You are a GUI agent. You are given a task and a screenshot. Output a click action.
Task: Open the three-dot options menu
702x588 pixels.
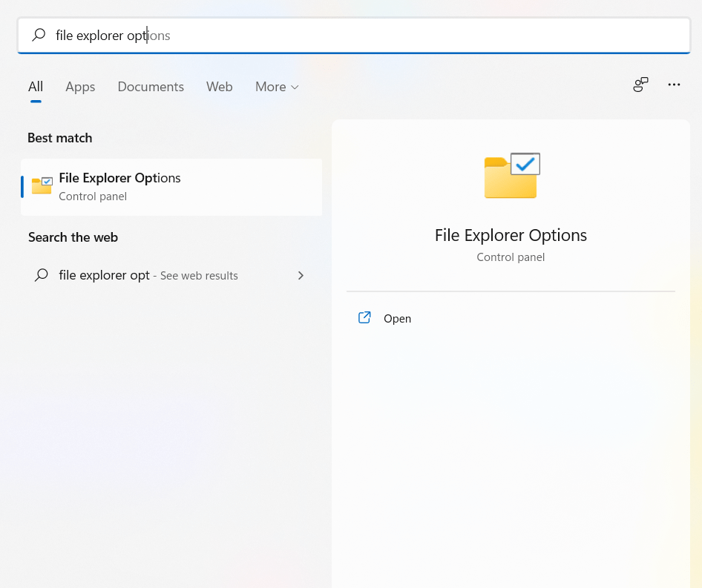point(674,84)
